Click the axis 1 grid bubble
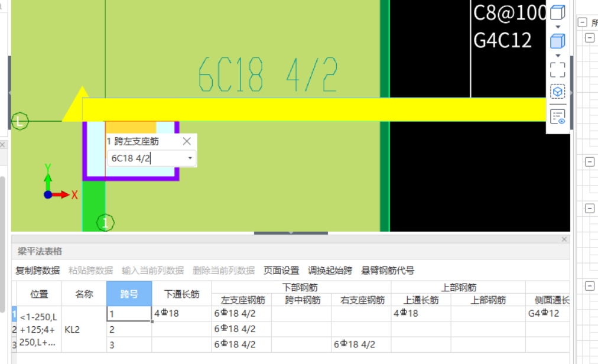The height and width of the screenshot is (364, 598). click(105, 222)
